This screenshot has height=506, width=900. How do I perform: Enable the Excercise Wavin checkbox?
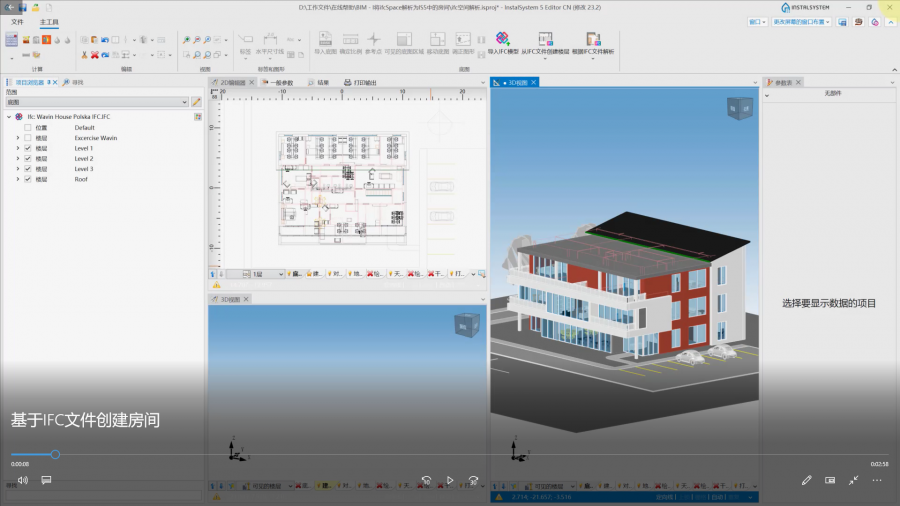click(28, 138)
